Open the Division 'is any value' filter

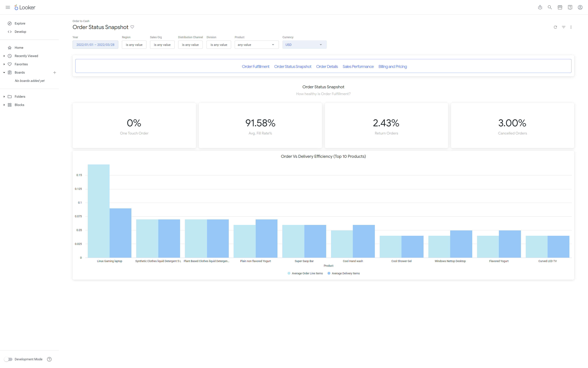(219, 45)
